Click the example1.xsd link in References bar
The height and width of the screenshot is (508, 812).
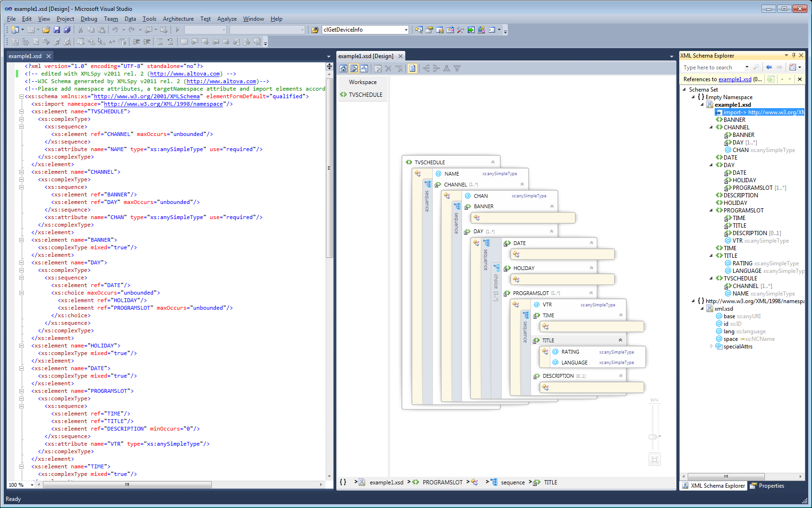pyautogui.click(x=735, y=79)
